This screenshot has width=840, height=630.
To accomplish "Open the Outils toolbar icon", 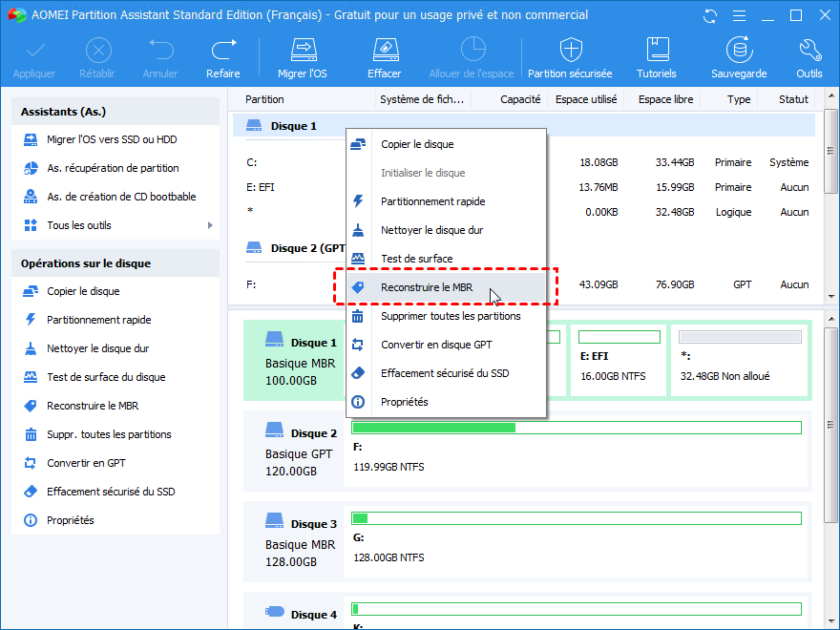I will point(808,51).
